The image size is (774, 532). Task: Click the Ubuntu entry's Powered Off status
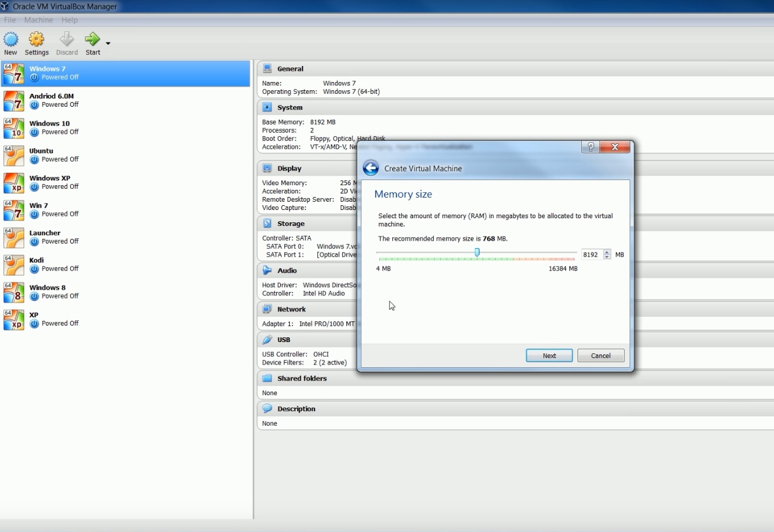coord(60,159)
